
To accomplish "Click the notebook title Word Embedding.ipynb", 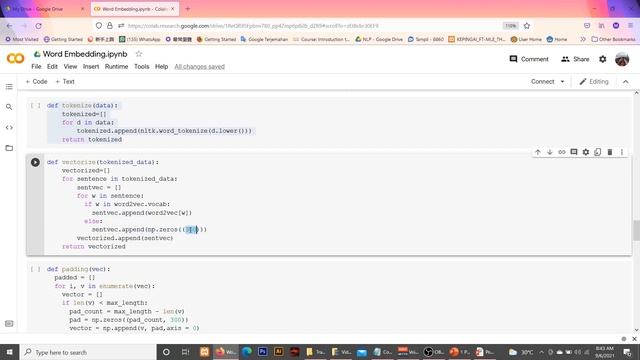I will tap(85, 54).
